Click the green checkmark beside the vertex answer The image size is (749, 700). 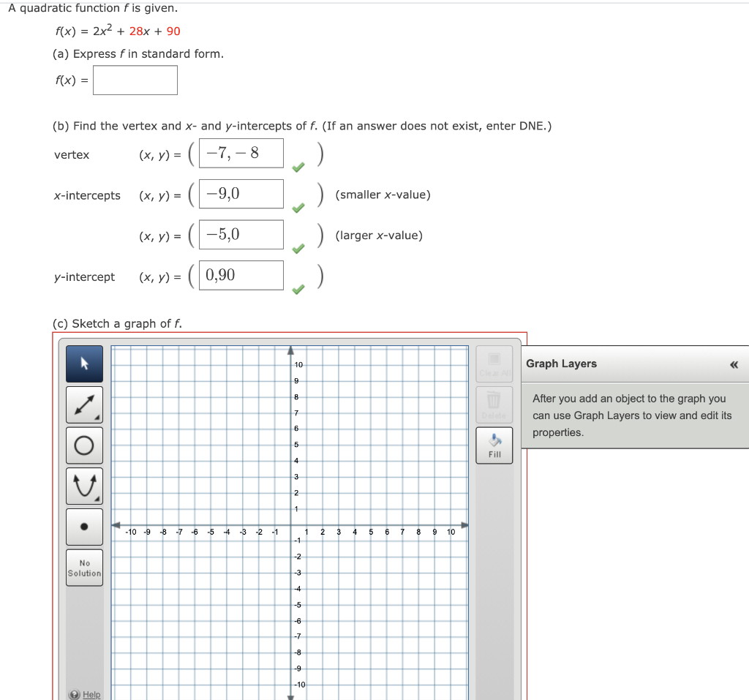[298, 167]
